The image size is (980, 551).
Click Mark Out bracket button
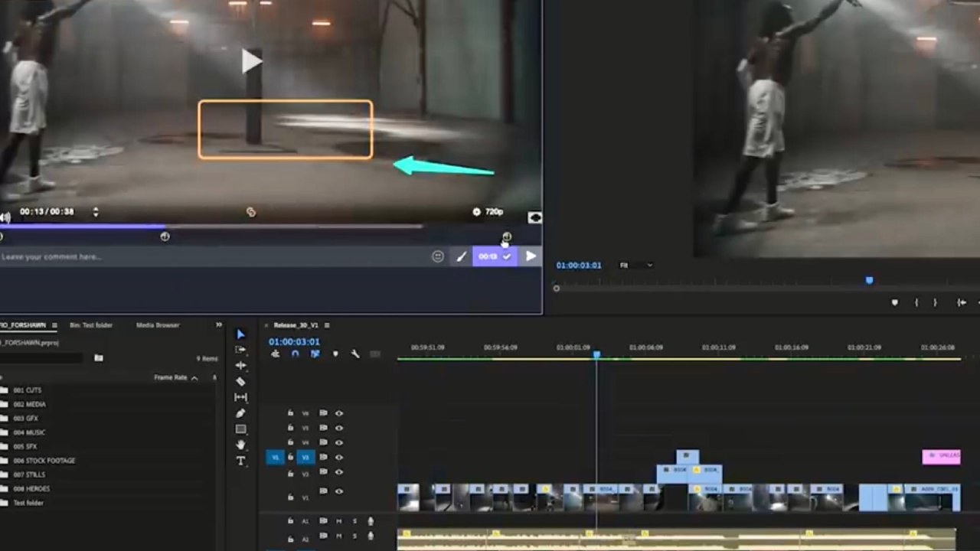[935, 302]
